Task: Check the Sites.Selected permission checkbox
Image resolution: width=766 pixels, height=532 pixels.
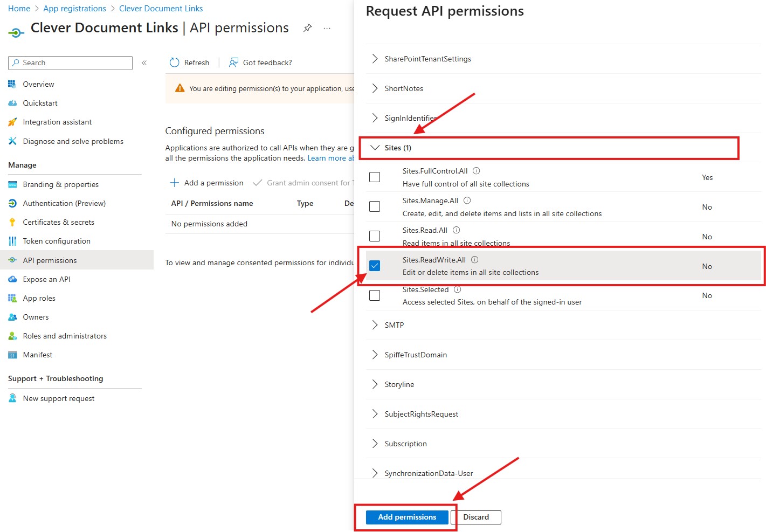Action: pyautogui.click(x=375, y=295)
